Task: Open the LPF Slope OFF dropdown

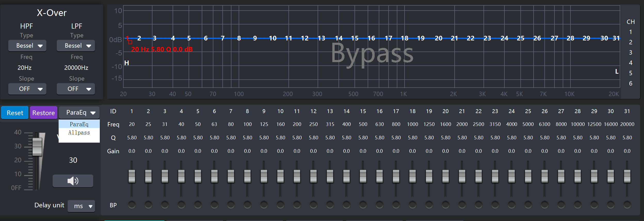Action: 76,89
